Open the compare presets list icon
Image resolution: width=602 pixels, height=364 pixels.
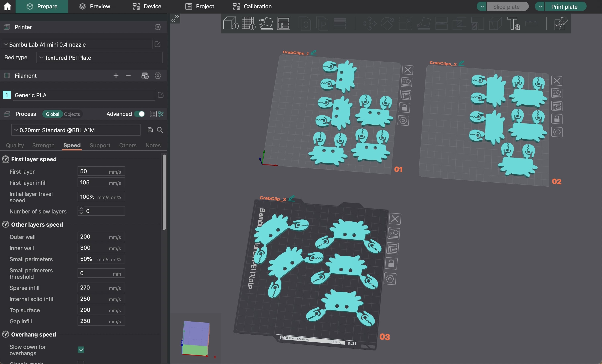click(153, 114)
